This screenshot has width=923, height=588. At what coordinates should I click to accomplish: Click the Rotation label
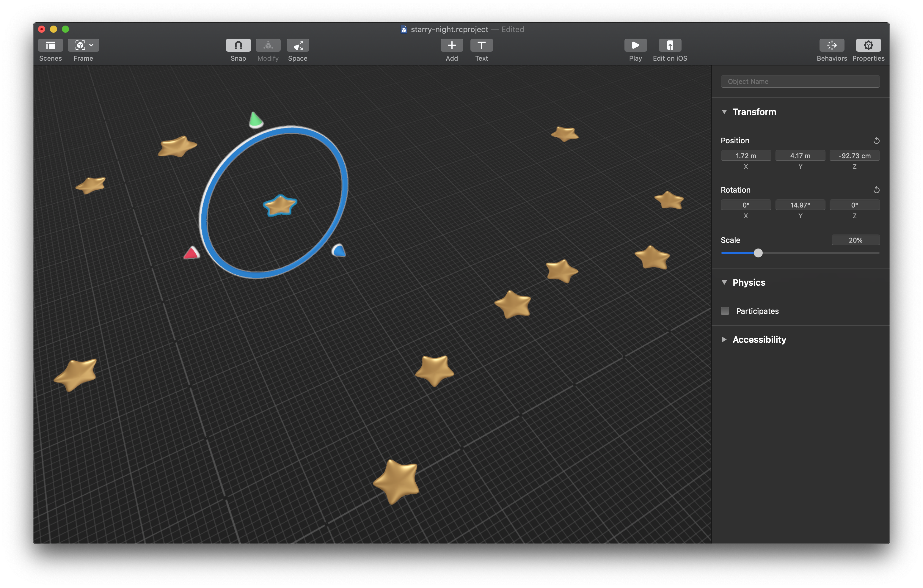point(736,190)
